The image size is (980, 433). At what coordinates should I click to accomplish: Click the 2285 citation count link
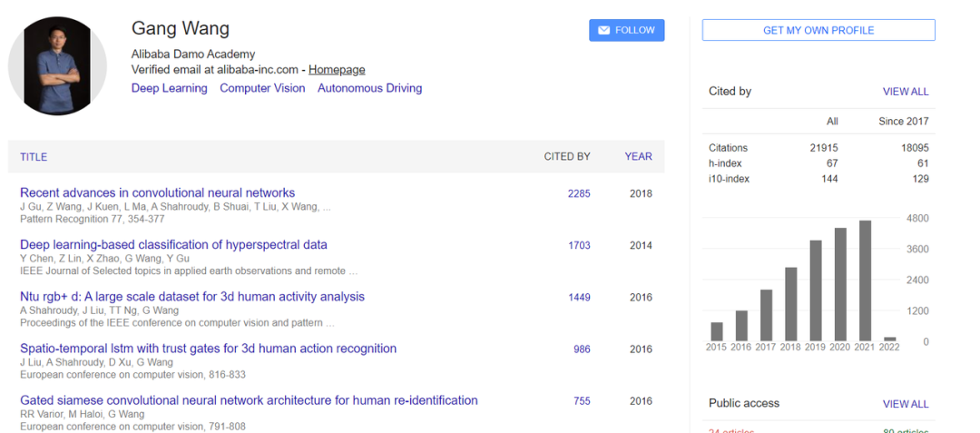[579, 193]
